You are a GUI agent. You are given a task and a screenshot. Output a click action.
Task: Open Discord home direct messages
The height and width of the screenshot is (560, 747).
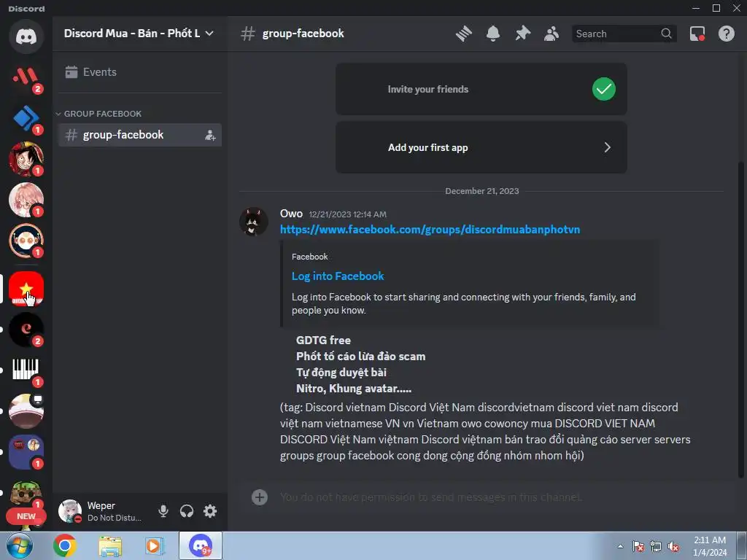26,36
